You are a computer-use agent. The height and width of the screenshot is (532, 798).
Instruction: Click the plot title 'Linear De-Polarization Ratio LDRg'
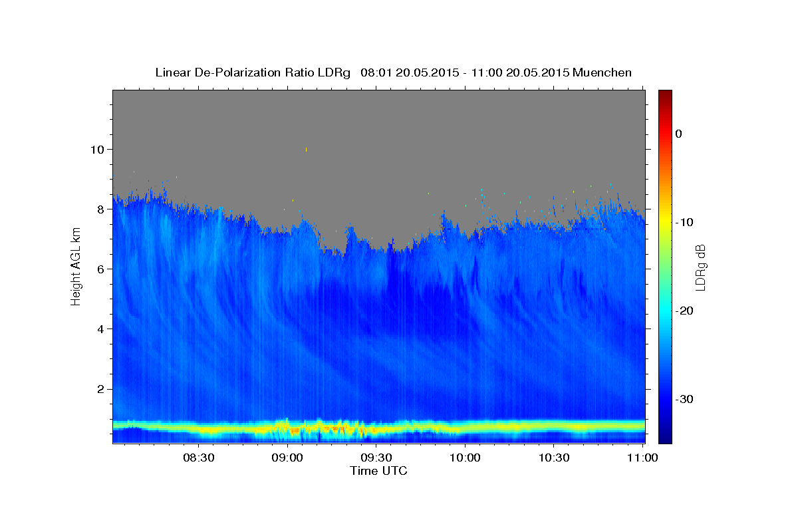point(252,72)
